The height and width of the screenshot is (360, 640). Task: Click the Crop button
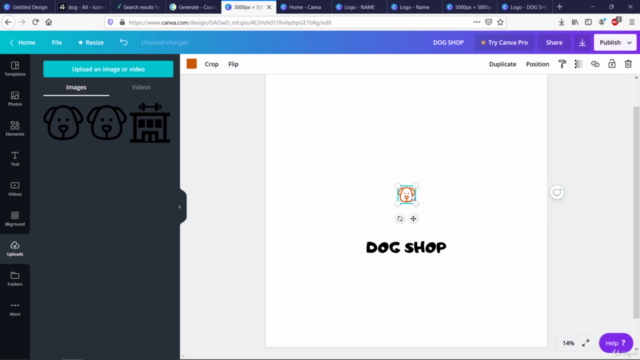coord(211,64)
